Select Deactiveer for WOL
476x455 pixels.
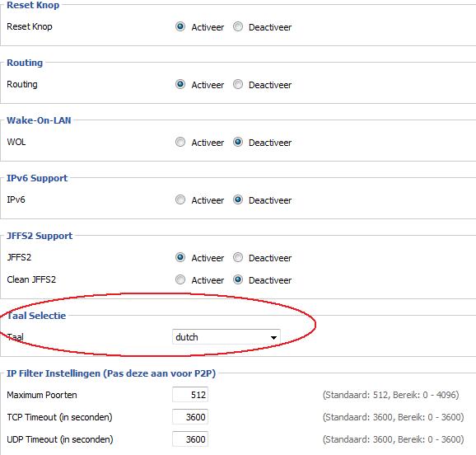[238, 142]
